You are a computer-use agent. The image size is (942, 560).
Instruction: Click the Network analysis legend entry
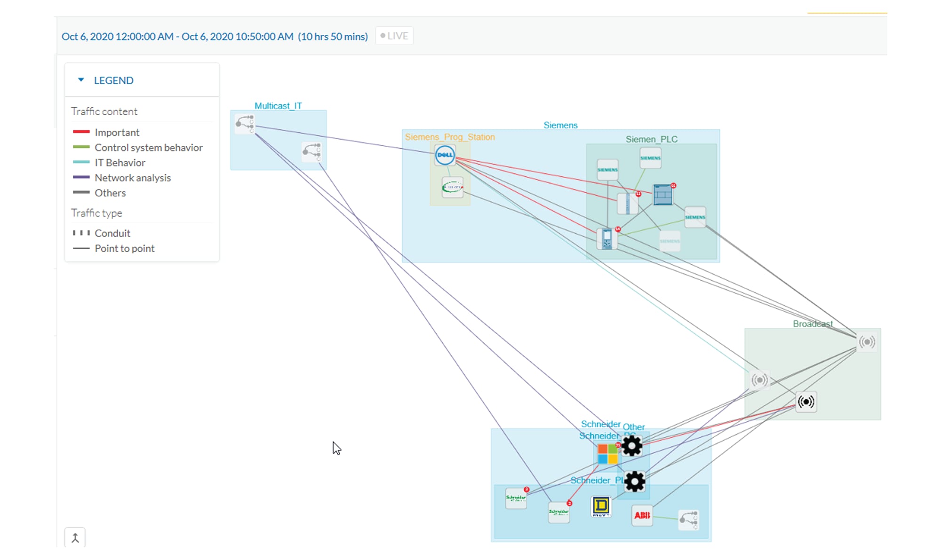[x=122, y=178]
